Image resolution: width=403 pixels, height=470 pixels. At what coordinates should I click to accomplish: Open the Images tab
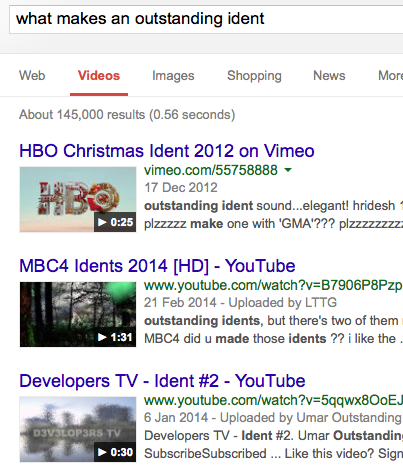173,76
